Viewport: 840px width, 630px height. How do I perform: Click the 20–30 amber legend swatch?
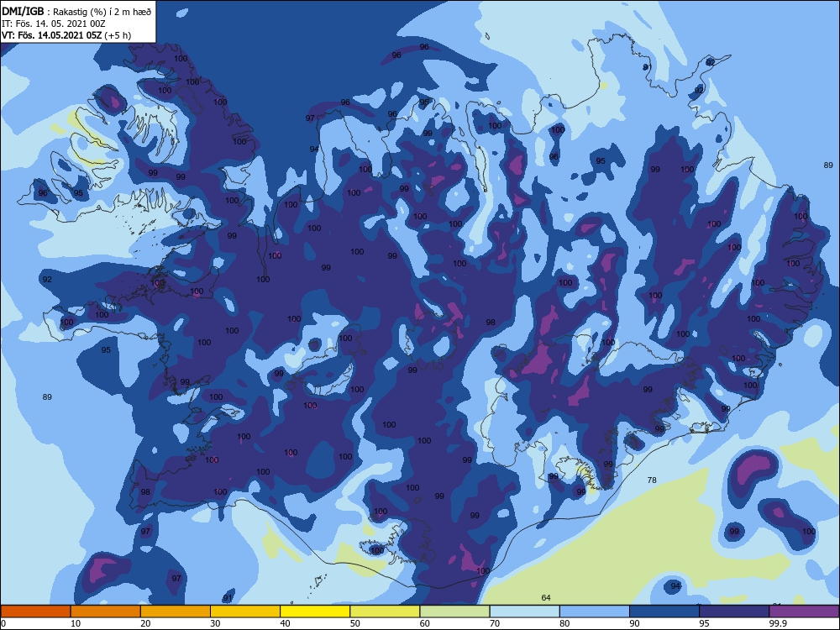(176, 612)
